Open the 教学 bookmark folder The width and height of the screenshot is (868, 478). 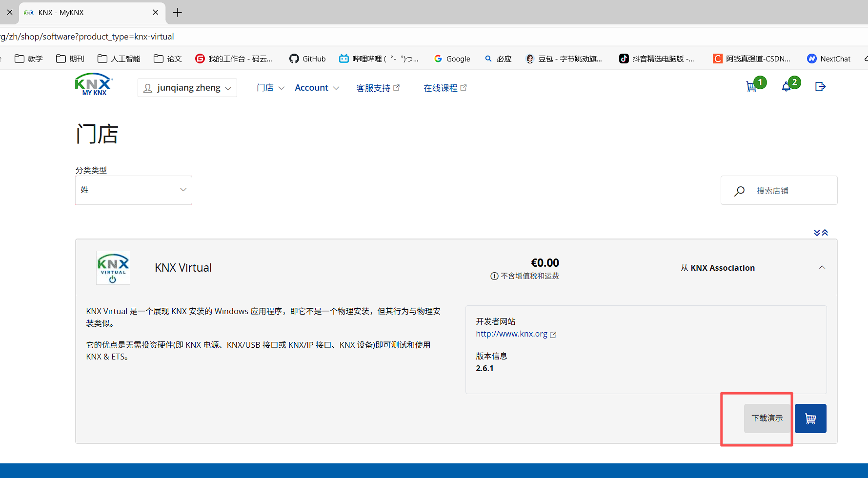[29, 59]
